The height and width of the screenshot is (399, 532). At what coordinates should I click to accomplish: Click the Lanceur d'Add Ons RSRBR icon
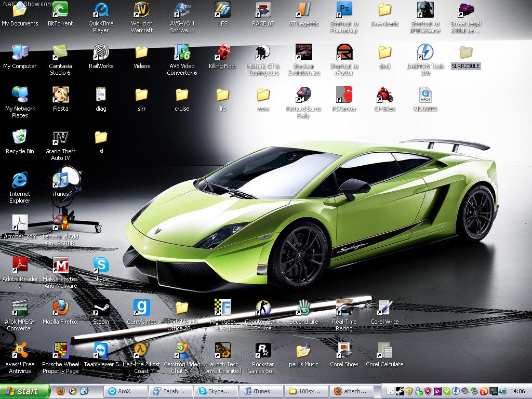(60, 222)
